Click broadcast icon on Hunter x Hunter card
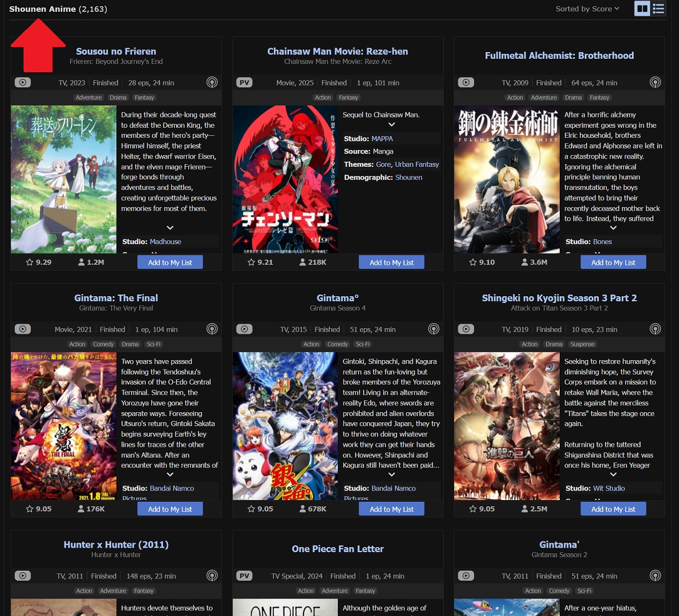The width and height of the screenshot is (679, 616). tap(212, 575)
